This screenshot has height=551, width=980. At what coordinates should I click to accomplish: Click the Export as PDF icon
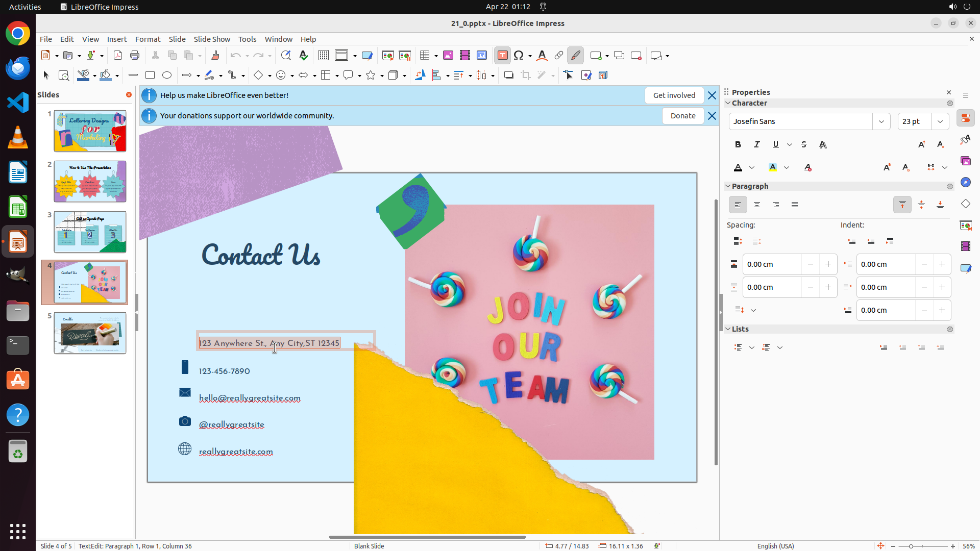[x=118, y=56]
